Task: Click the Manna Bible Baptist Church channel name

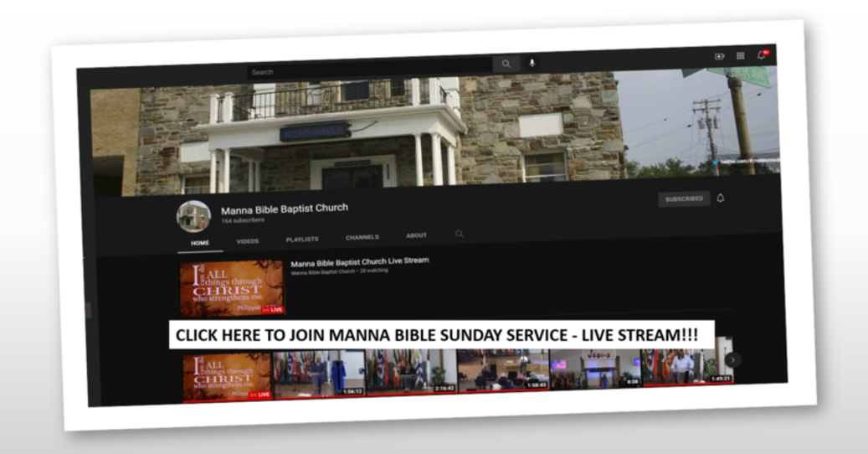Action: 285,209
